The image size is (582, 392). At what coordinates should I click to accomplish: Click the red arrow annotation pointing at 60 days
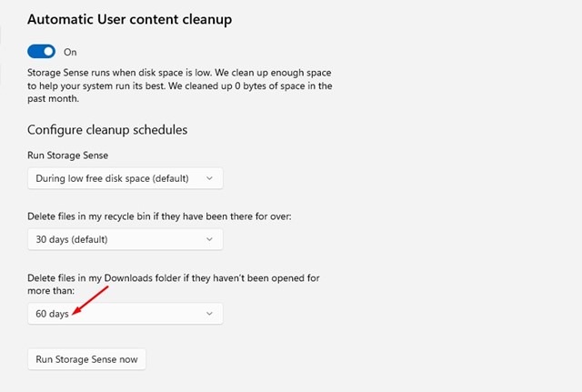89,300
